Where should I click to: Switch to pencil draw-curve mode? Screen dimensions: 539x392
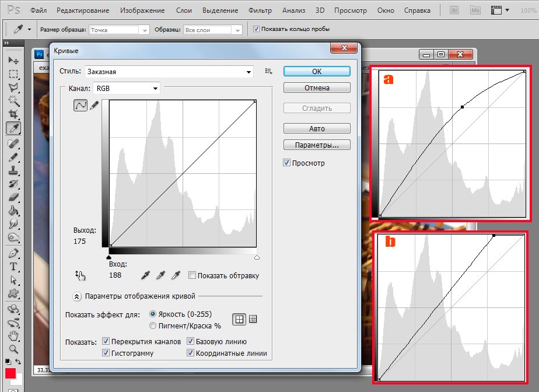[94, 105]
